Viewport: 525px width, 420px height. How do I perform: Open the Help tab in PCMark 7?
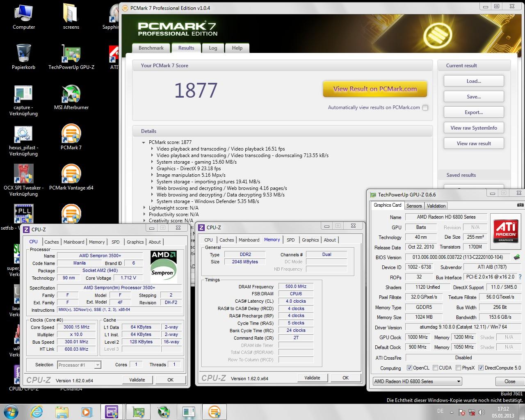[237, 48]
